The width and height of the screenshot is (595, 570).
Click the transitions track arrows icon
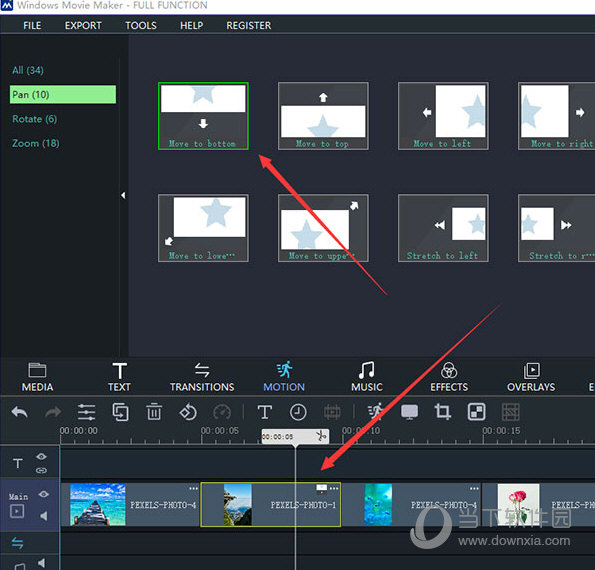pyautogui.click(x=17, y=543)
